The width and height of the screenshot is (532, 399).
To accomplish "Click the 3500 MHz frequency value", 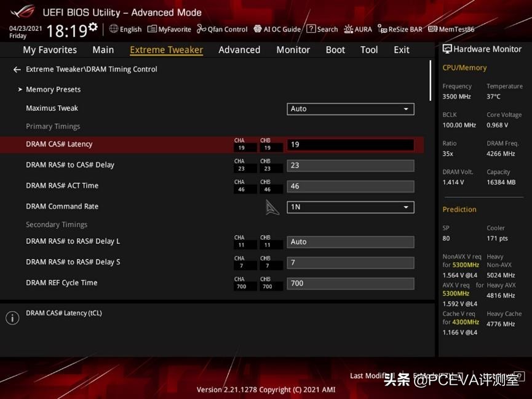I will [457, 97].
